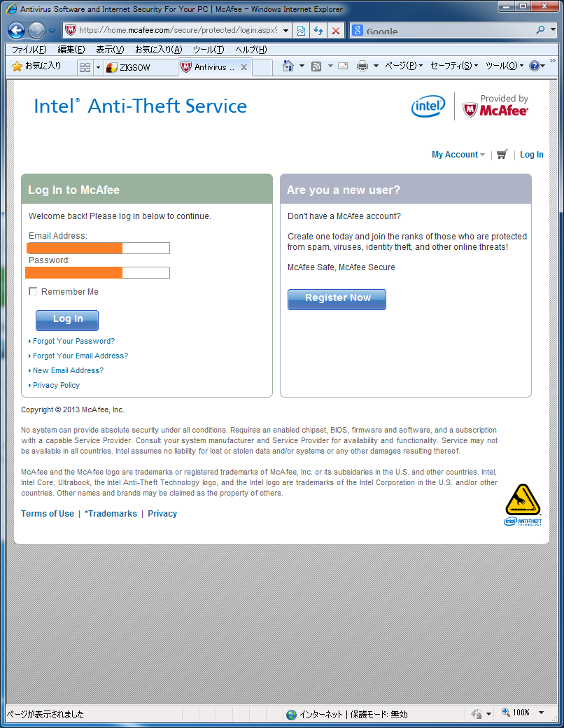Viewport: 564px width, 728px height.
Task: Open the tab list dropdown arrow
Action: coord(98,67)
